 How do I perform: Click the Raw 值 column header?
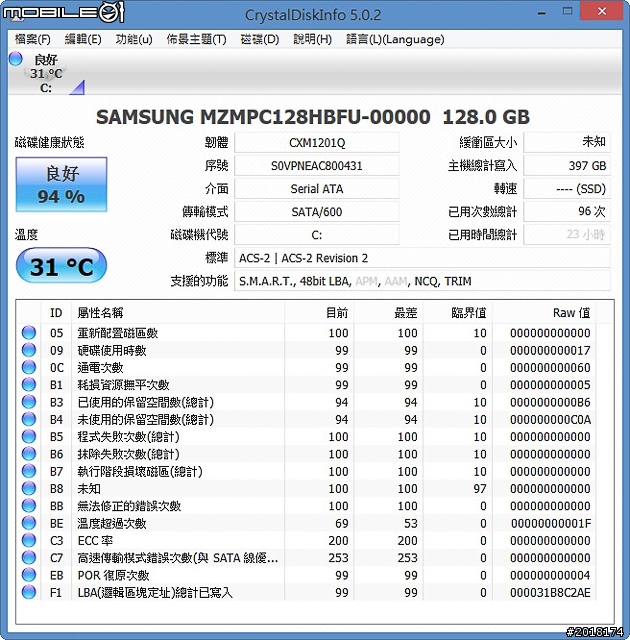543,313
